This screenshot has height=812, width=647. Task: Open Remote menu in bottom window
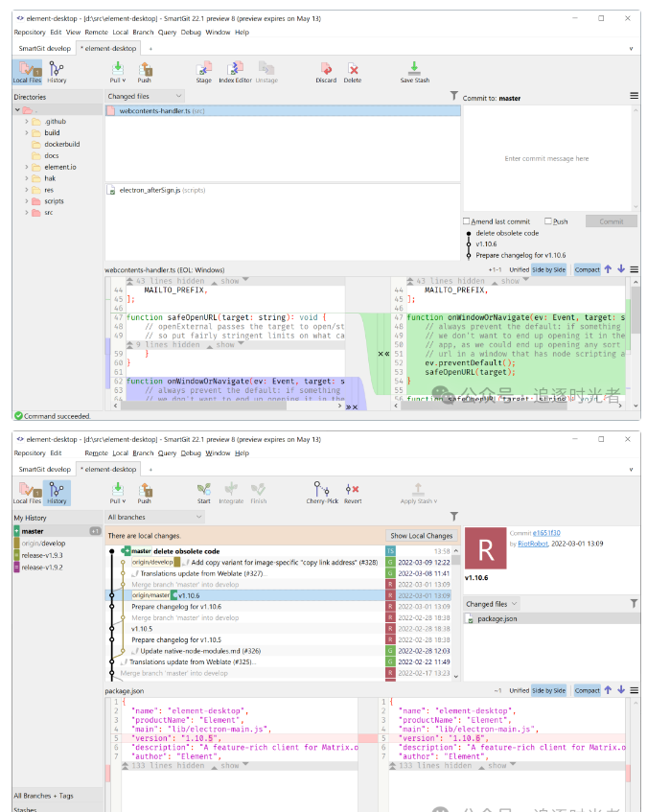pos(96,453)
